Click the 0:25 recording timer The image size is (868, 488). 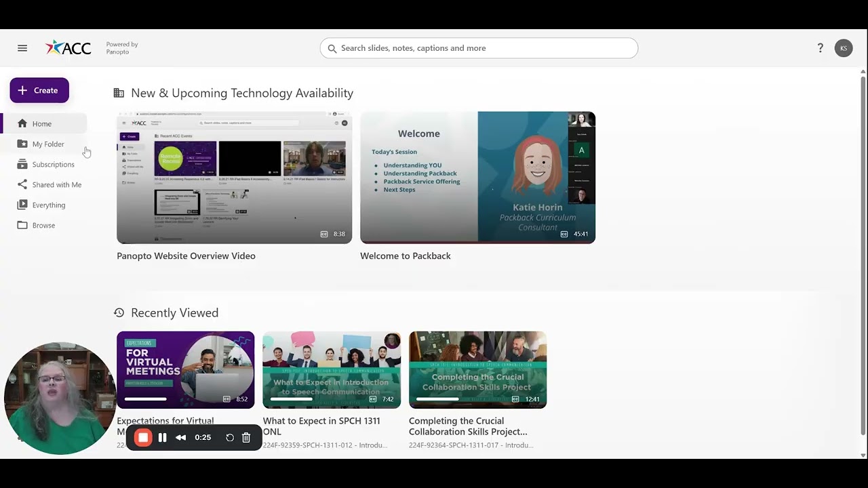[x=203, y=438]
